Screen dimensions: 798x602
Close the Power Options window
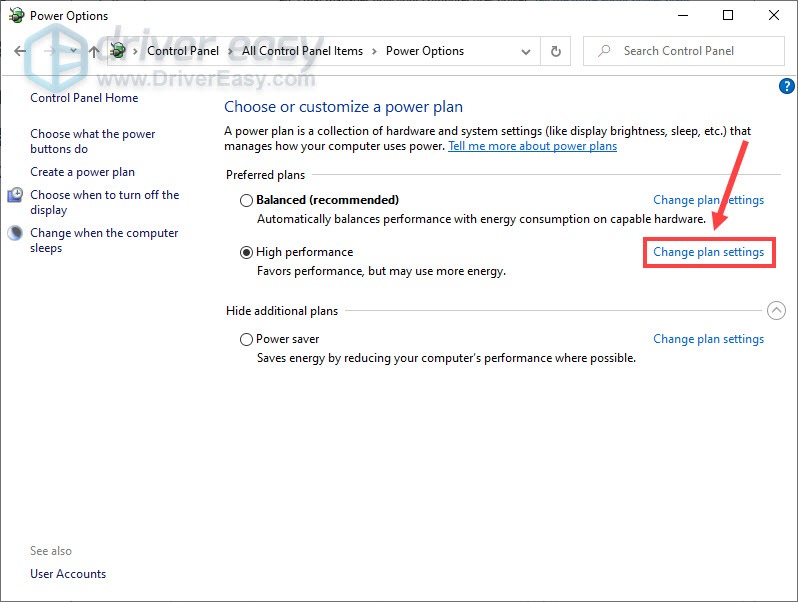(774, 15)
